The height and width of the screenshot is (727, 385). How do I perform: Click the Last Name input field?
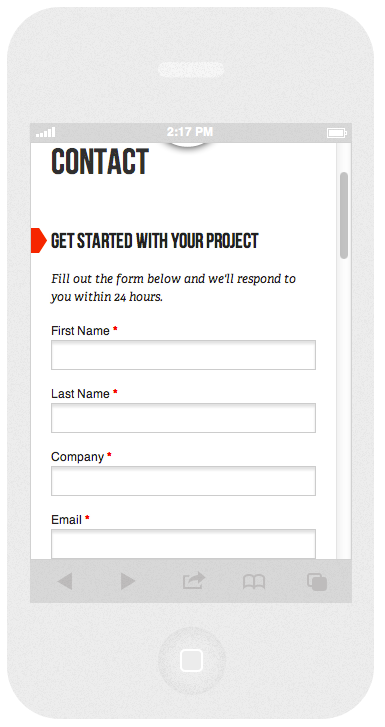pyautogui.click(x=183, y=418)
